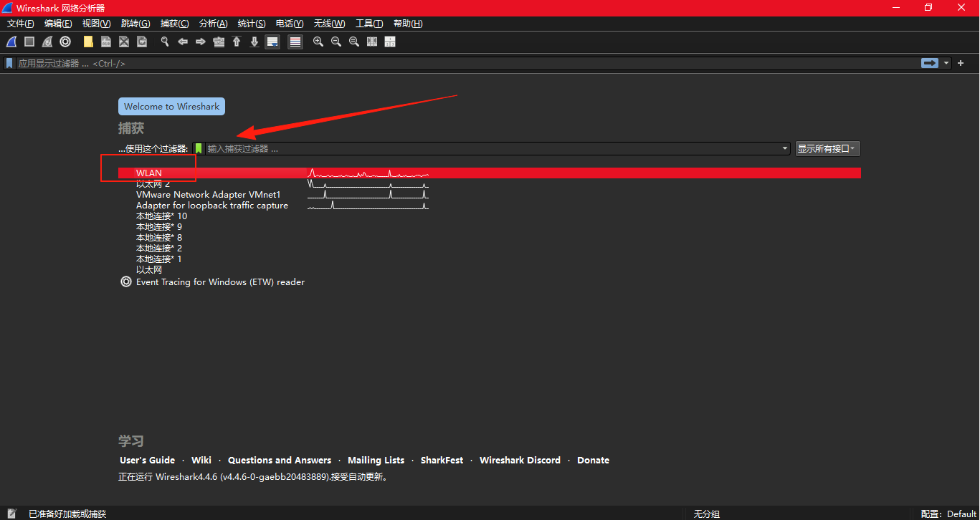Open the 显示所有接口 dropdown
The height and width of the screenshot is (520, 980).
827,148
